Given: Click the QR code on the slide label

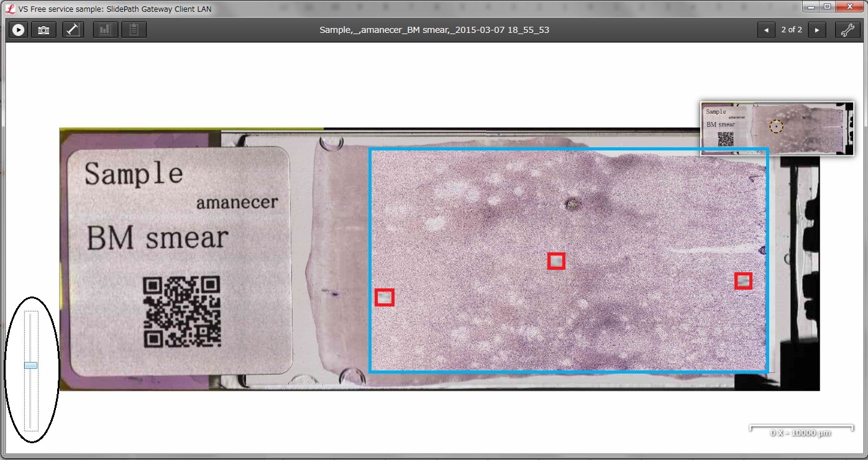Looking at the screenshot, I should pos(182,312).
